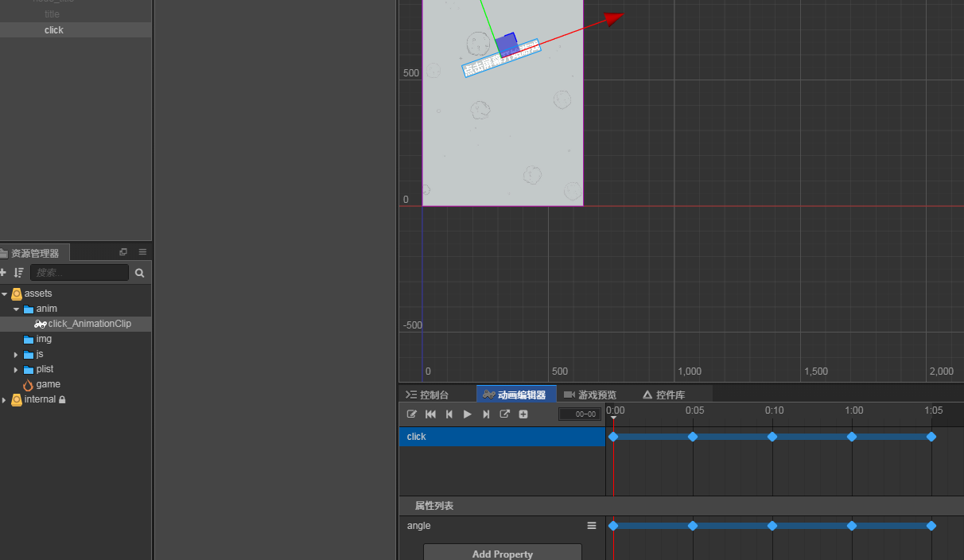Image resolution: width=964 pixels, height=560 pixels.
Task: Expand the js folder arrow
Action: click(x=16, y=354)
